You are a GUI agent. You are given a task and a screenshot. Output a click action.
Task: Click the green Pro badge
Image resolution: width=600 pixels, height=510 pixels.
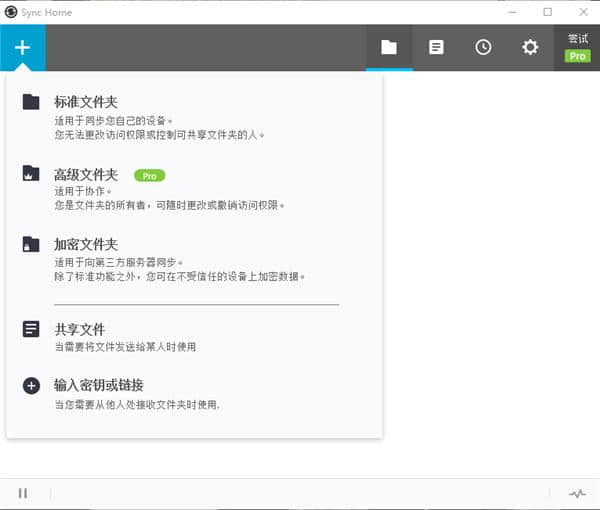tap(149, 175)
